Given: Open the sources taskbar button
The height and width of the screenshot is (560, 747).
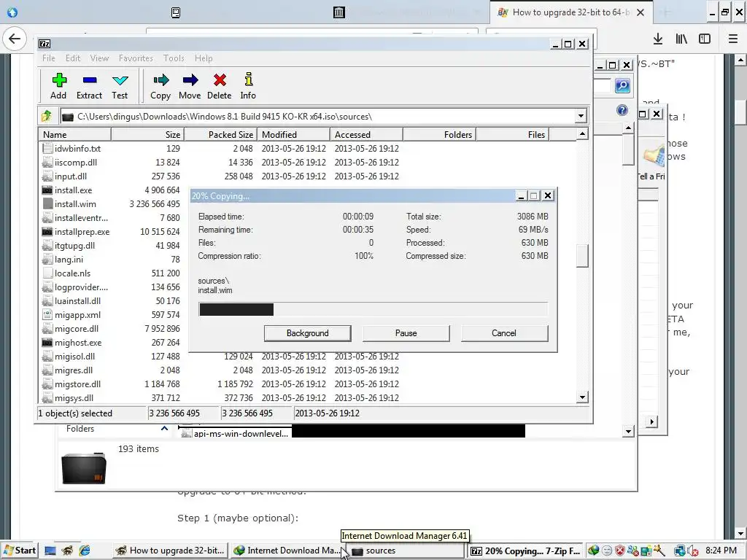Looking at the screenshot, I should pos(406,551).
